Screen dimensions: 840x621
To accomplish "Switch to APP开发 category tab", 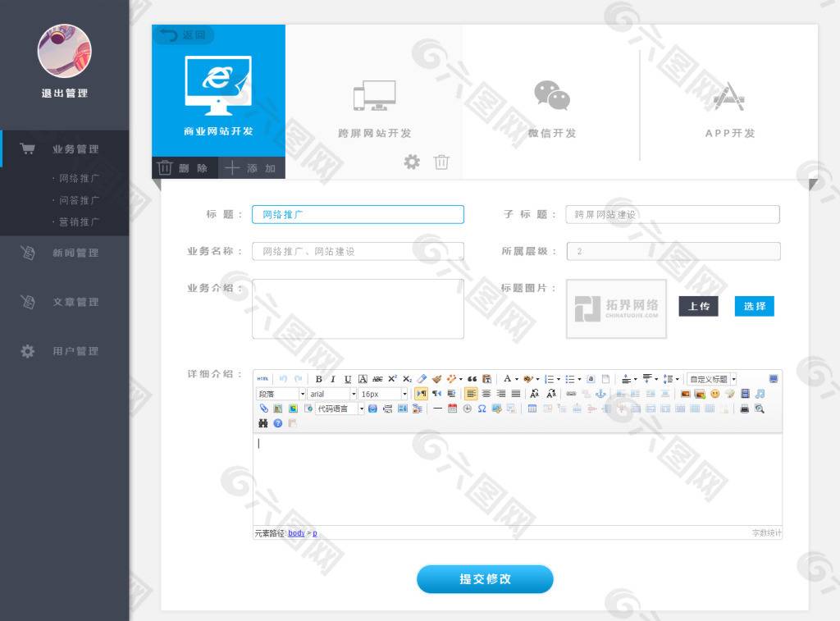I will tap(729, 110).
